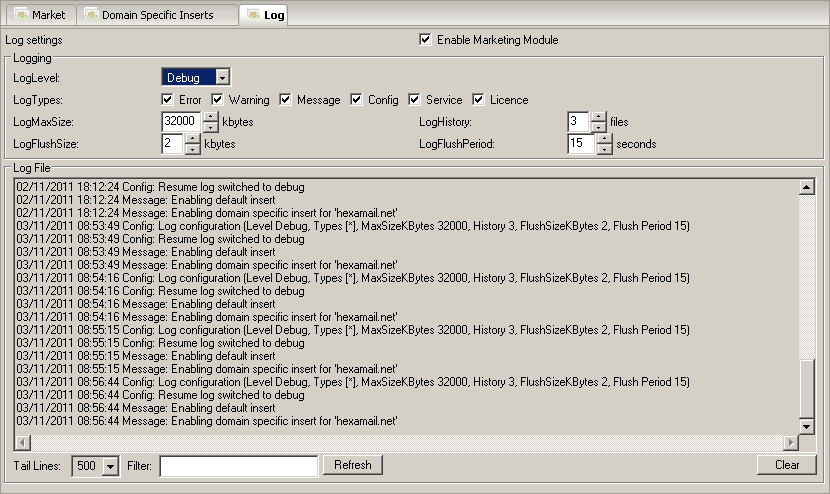Expand the Tail Lines dropdown

(x=110, y=466)
